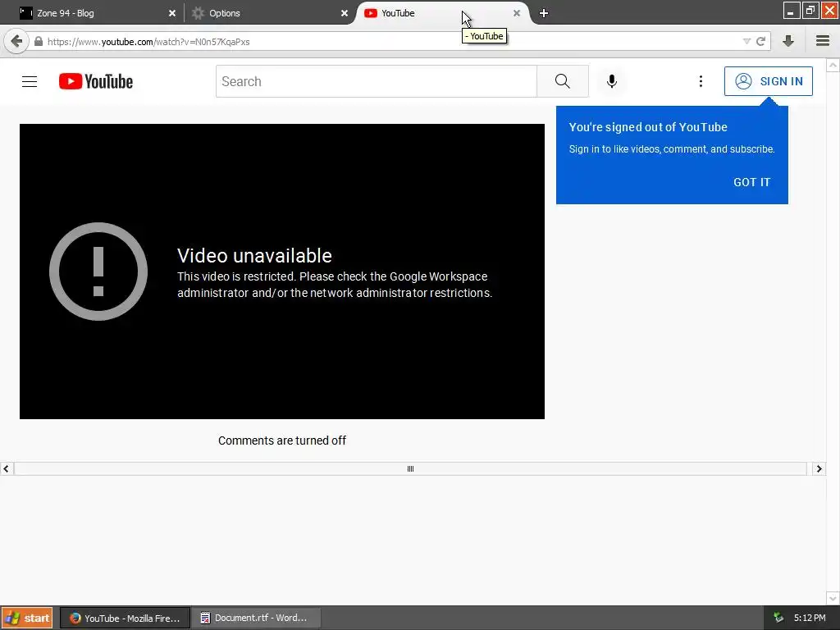The width and height of the screenshot is (840, 630).
Task: Click the padlock site security icon
Action: (x=39, y=41)
